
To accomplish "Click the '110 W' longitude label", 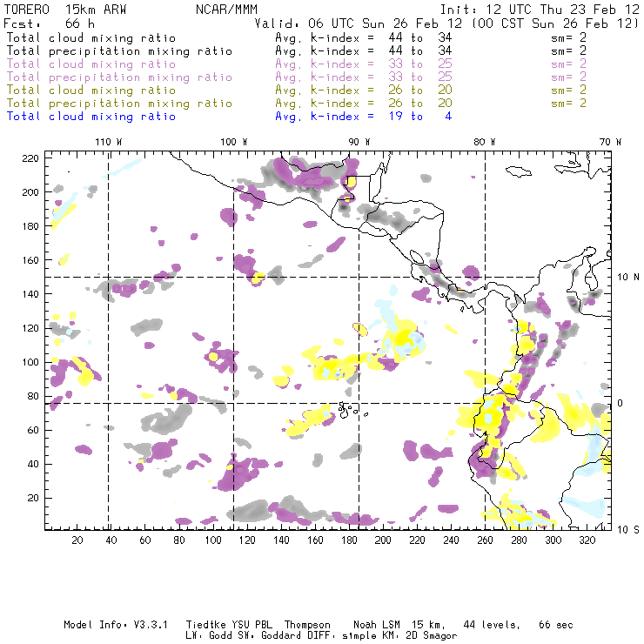I will coord(109,142).
